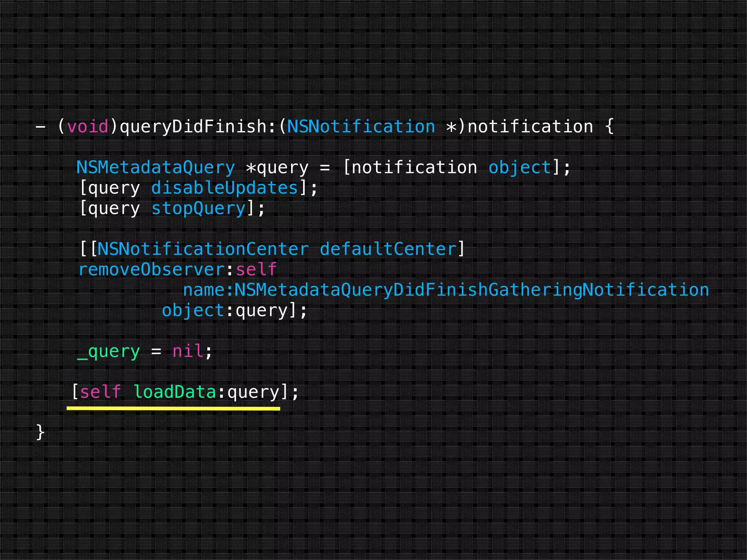Click the 'NSMetadataQuery' type name
The width and height of the screenshot is (747, 560).
point(155,168)
